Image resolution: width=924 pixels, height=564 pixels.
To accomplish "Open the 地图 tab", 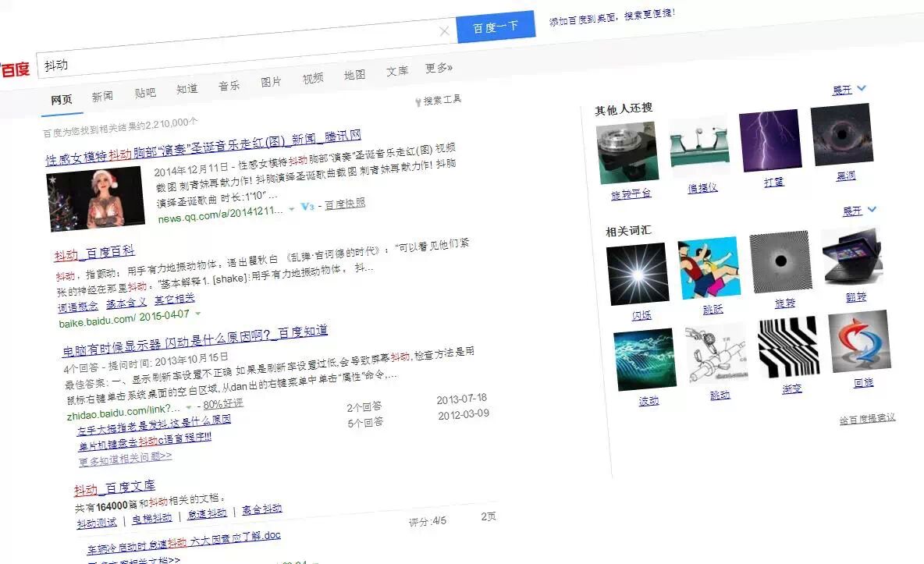I will tap(355, 75).
